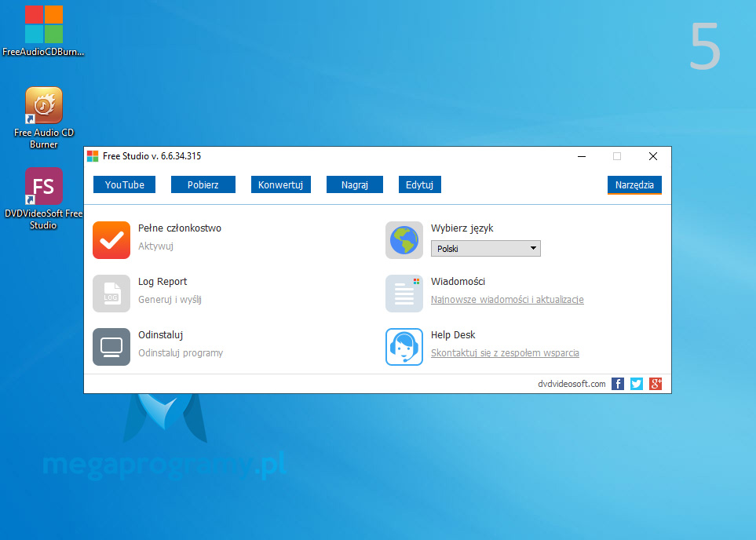The width and height of the screenshot is (756, 540).
Task: Open the Facebook page icon in footer
Action: pos(618,384)
